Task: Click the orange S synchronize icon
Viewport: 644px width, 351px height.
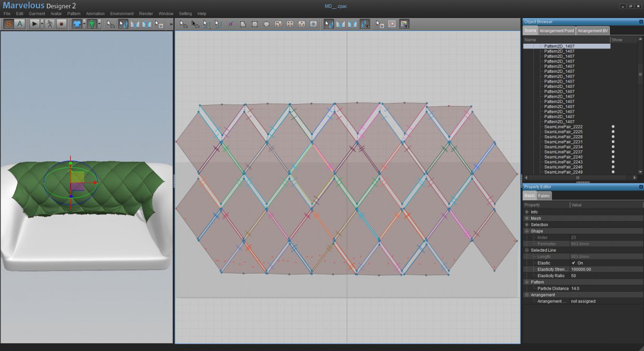Action: tap(9, 24)
